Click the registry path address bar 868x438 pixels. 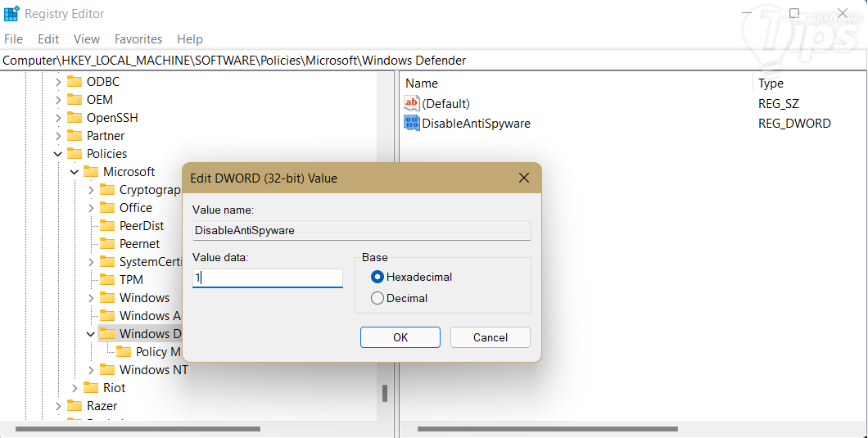(x=433, y=61)
